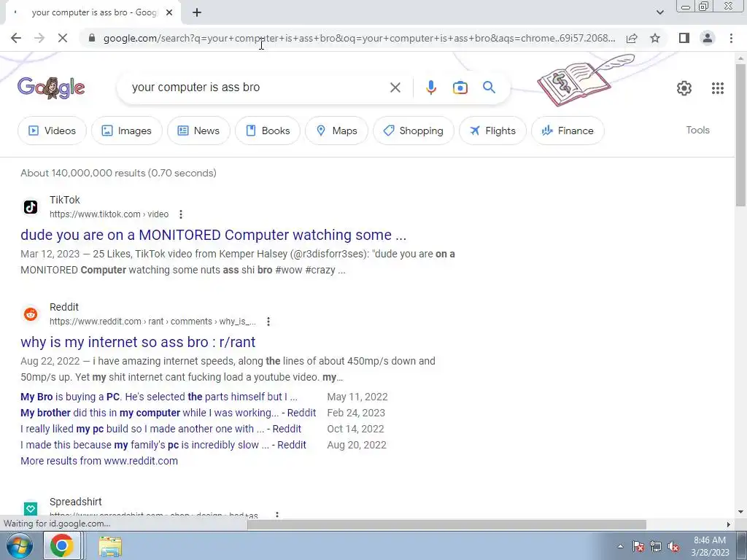Open Google quick settings gear
Image resolution: width=747 pixels, height=560 pixels.
coord(684,88)
